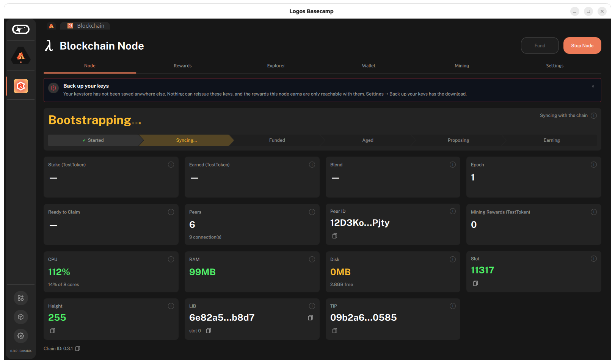Show info for Mining Rewards card
615x364 pixels.
coord(594,212)
